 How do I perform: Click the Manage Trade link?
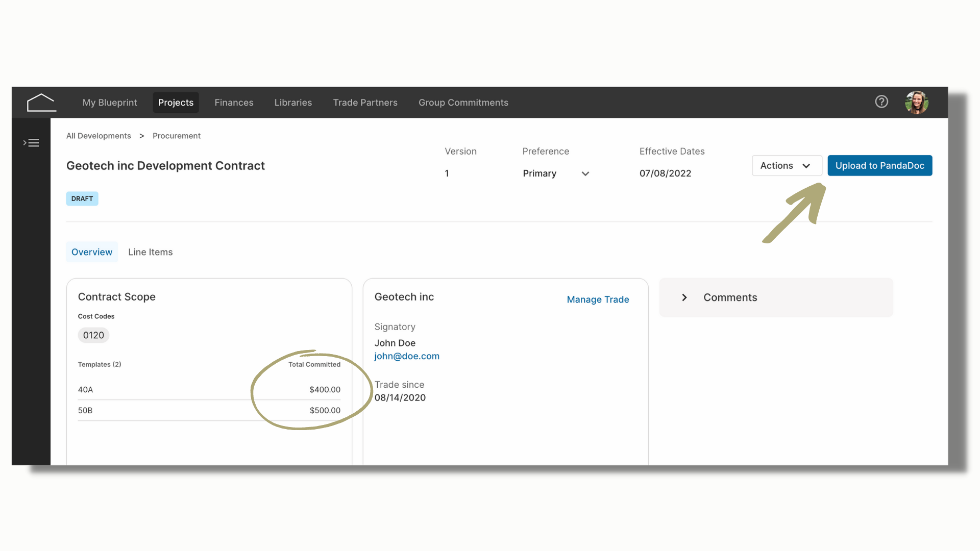pos(598,299)
